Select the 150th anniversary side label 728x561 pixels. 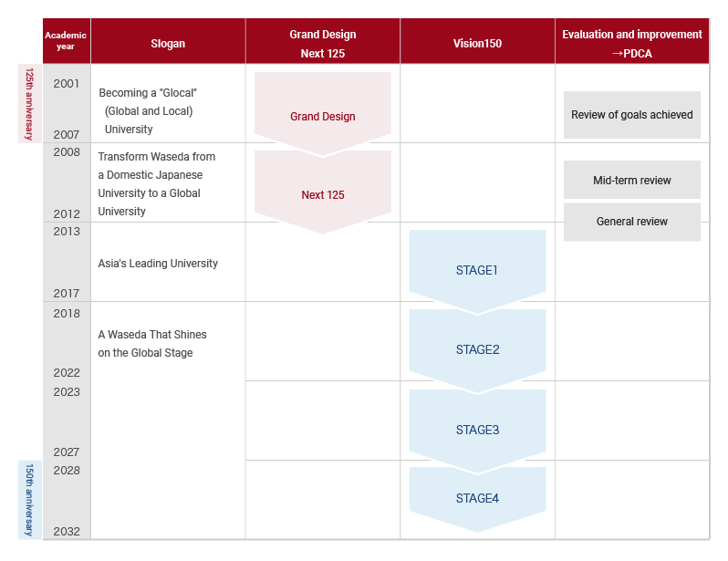(30, 500)
